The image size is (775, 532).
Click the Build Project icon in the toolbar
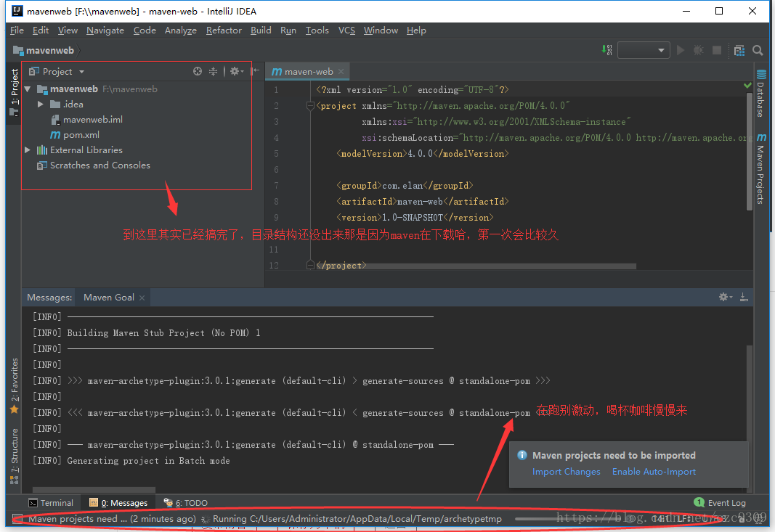click(x=608, y=50)
